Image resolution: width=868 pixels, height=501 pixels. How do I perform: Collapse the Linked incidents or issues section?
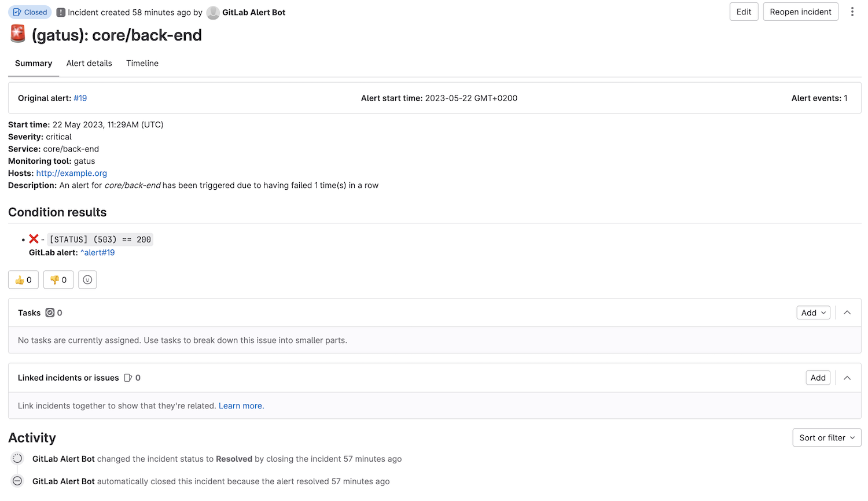click(847, 377)
